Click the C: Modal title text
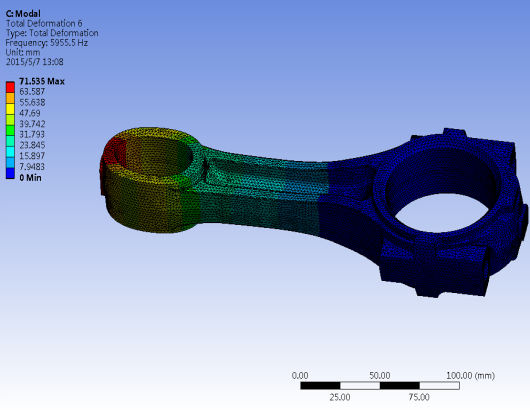530x410 pixels. (23, 14)
